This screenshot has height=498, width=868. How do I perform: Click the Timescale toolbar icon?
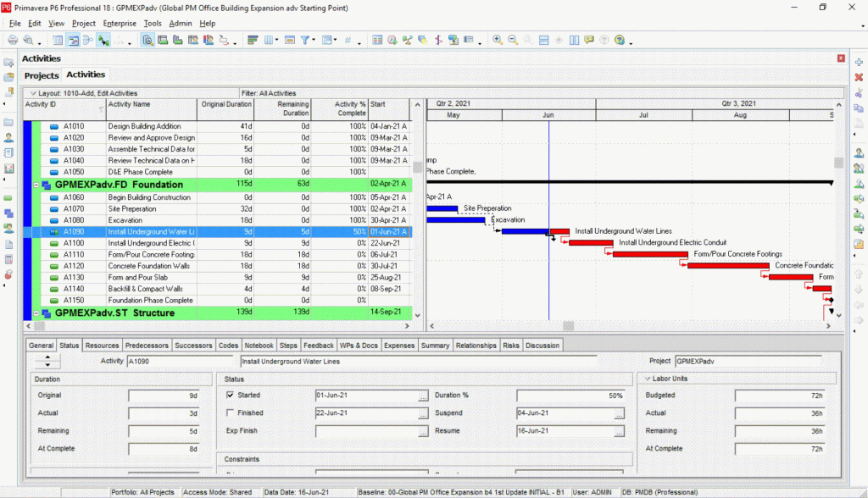pos(290,40)
